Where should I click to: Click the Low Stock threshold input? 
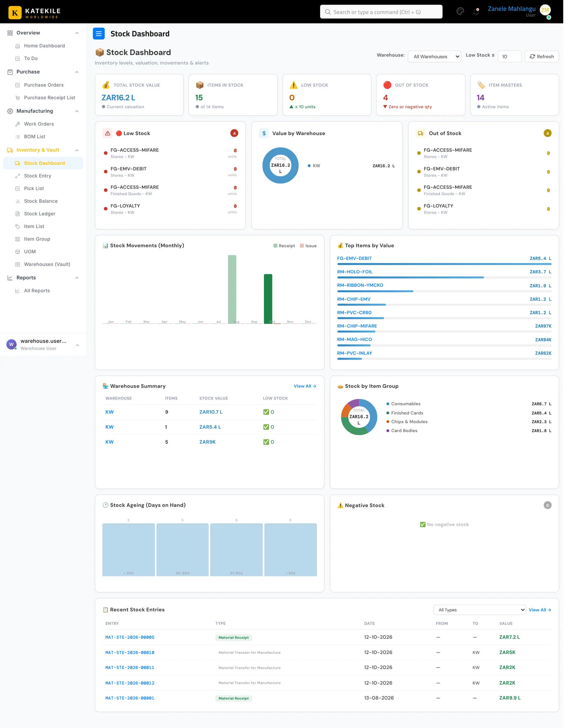click(509, 57)
